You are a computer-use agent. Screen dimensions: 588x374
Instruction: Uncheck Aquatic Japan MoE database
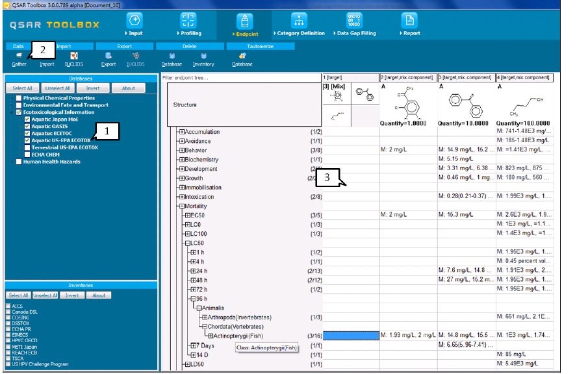pyautogui.click(x=27, y=119)
